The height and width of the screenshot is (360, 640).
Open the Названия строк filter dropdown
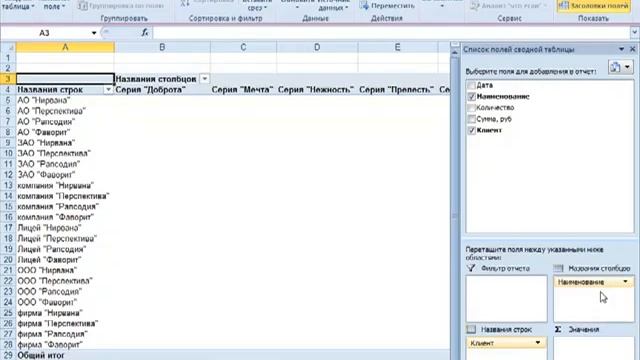108,90
